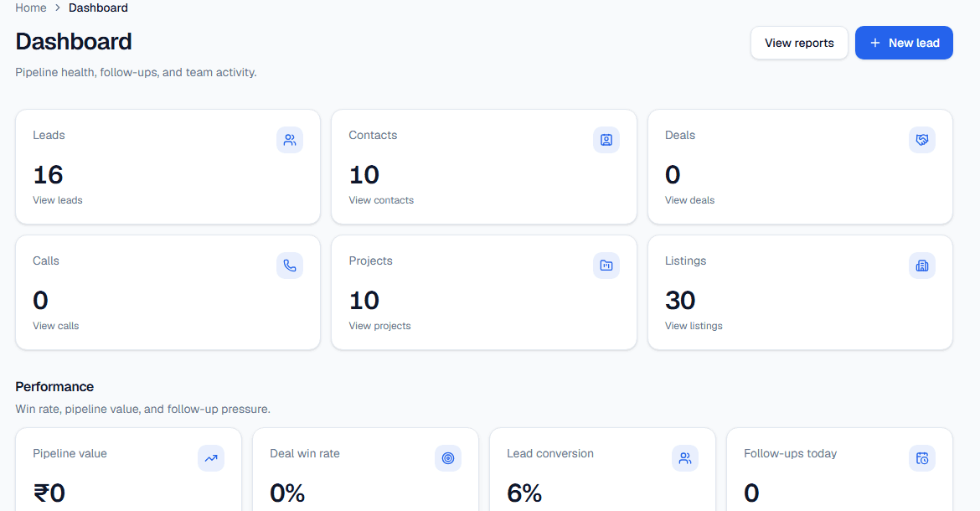The image size is (980, 511).
Task: Click the Lead conversion 6% figure
Action: [x=524, y=493]
